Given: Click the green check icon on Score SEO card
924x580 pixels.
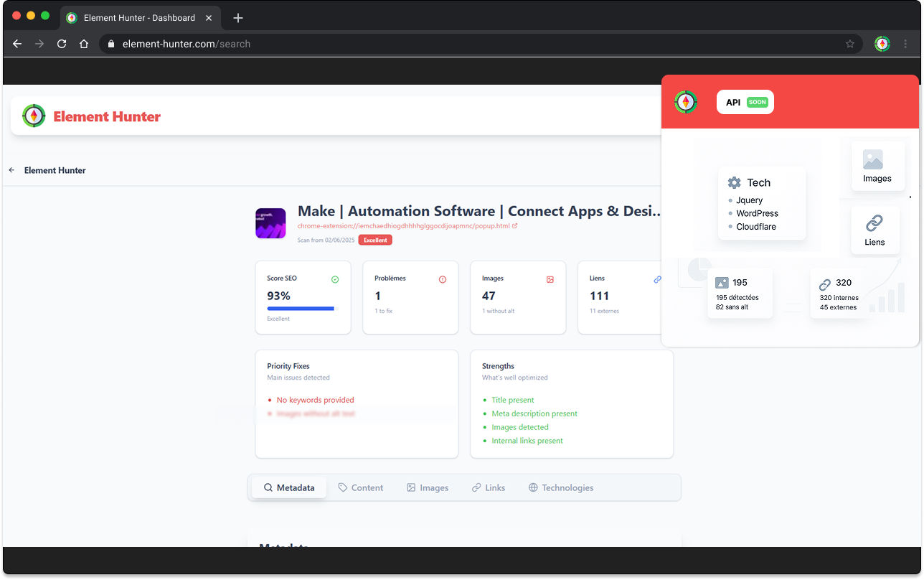Looking at the screenshot, I should (x=335, y=279).
